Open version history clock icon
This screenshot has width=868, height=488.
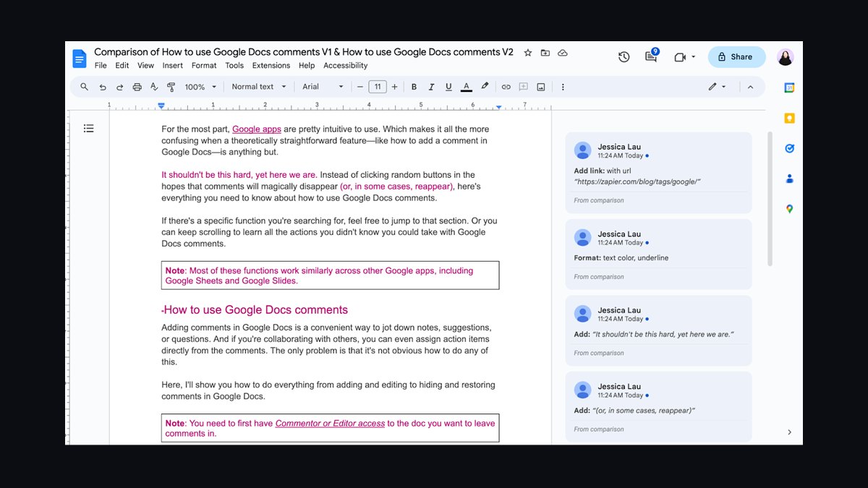pos(624,57)
